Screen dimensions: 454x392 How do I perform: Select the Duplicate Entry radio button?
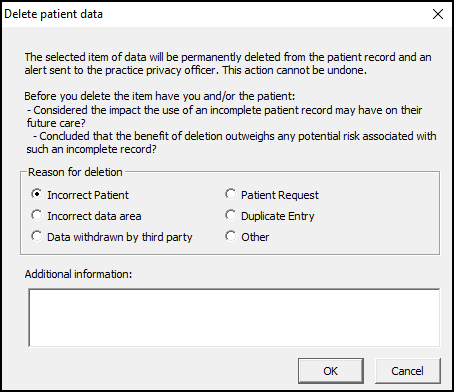pyautogui.click(x=230, y=215)
